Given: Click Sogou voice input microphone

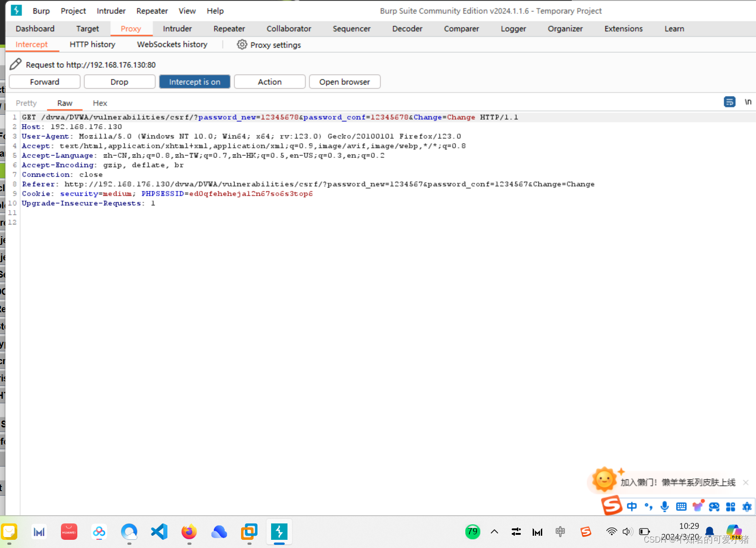Looking at the screenshot, I should pyautogui.click(x=665, y=507).
